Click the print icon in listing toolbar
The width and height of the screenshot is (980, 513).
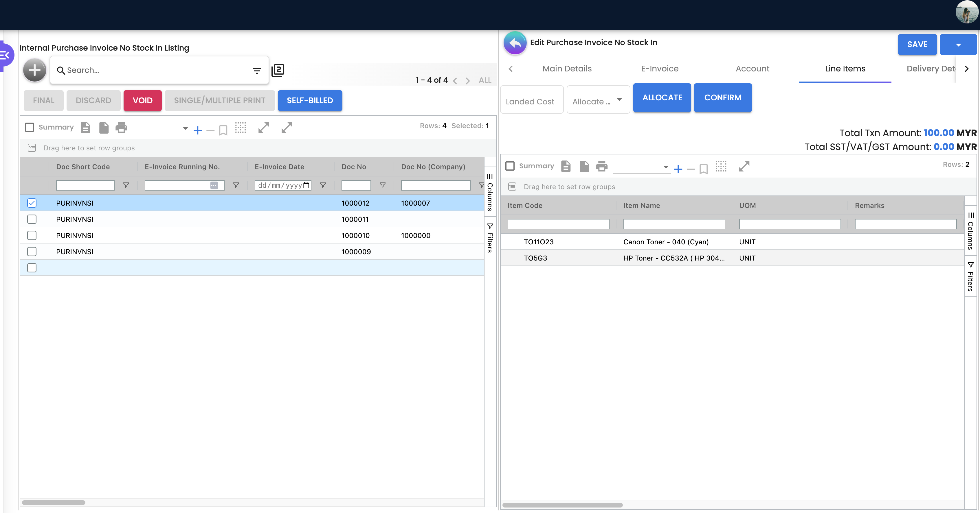121,128
